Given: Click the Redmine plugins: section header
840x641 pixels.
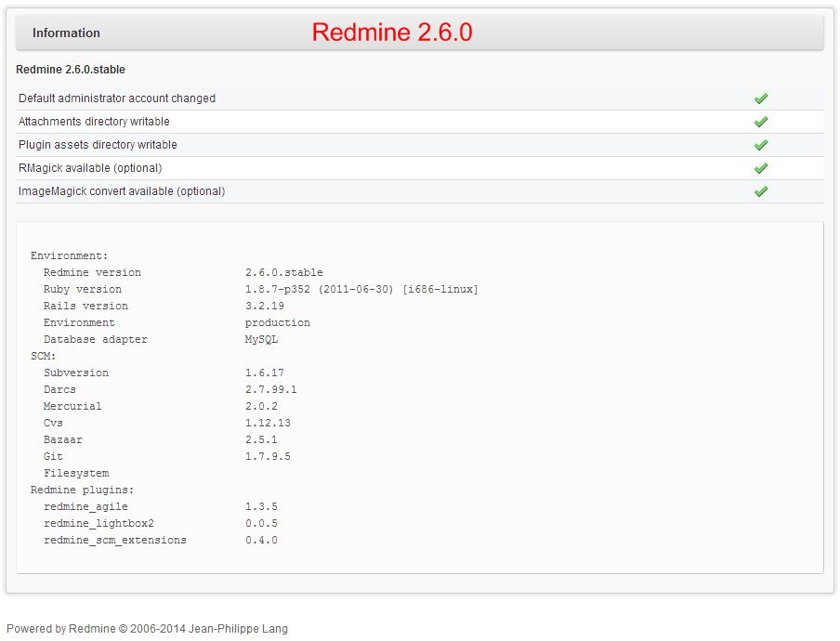Looking at the screenshot, I should pyautogui.click(x=82, y=490).
